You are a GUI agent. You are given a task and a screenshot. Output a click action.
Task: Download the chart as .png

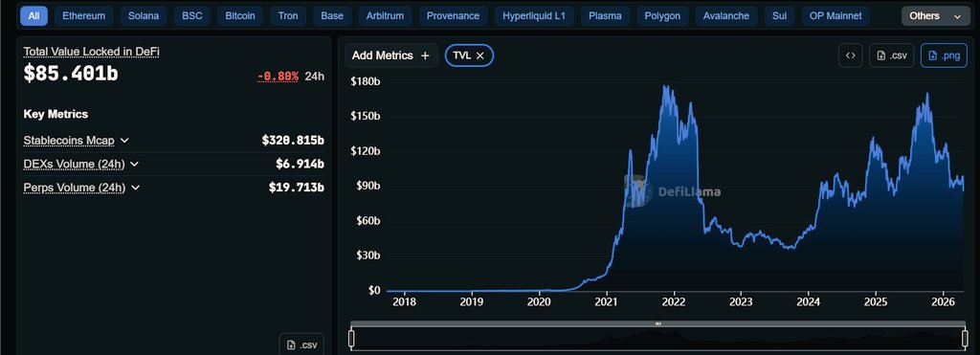(x=944, y=55)
